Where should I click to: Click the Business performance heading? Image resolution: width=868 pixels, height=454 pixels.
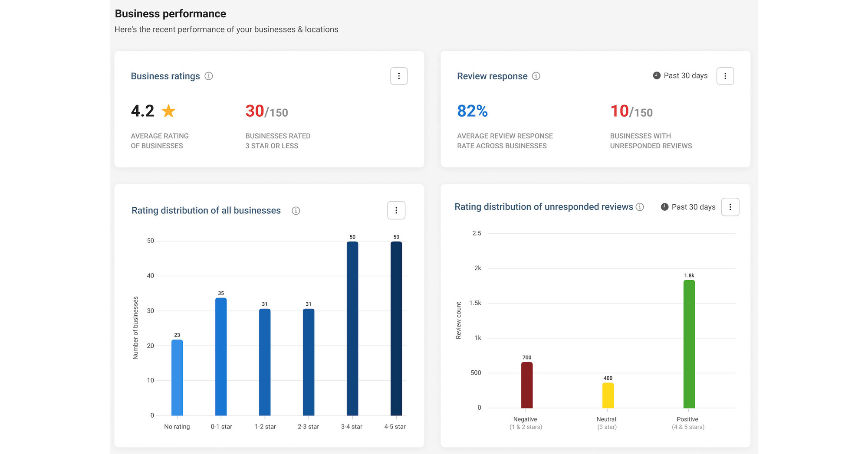pyautogui.click(x=170, y=14)
